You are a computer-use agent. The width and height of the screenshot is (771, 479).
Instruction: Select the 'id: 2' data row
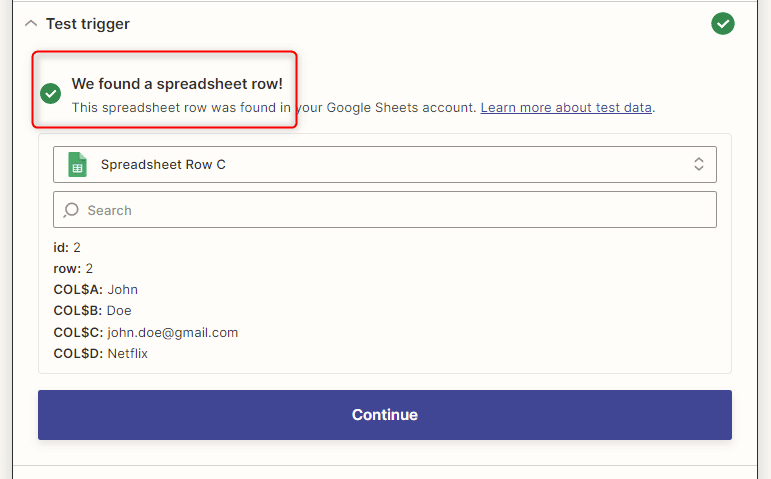[67, 247]
